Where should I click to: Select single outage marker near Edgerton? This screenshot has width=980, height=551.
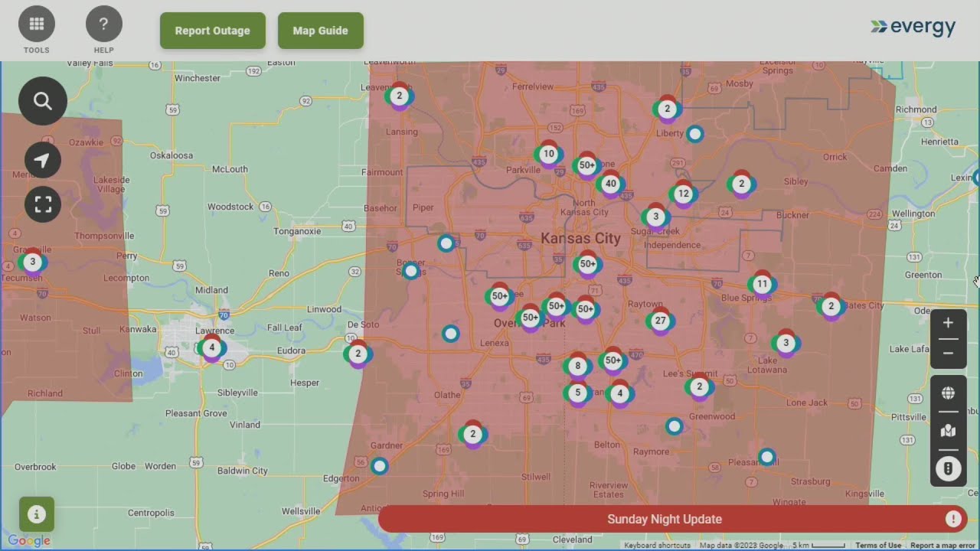point(379,465)
